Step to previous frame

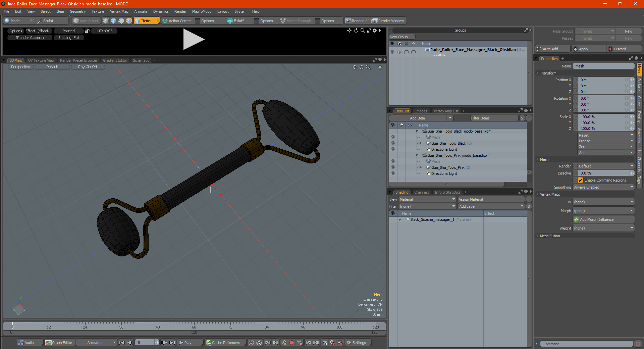(130, 343)
